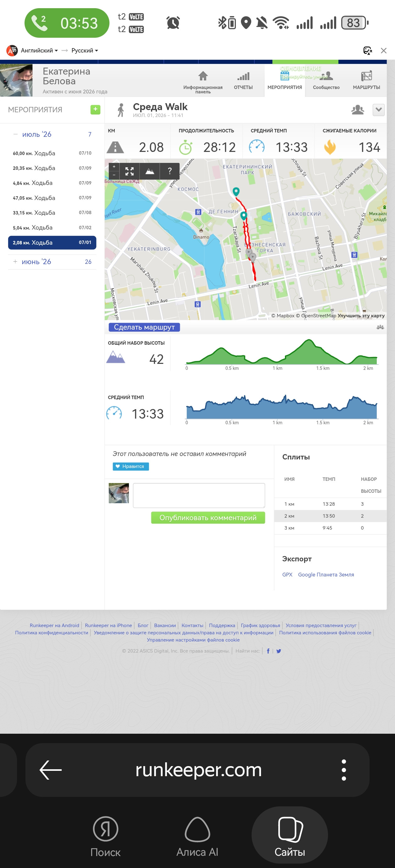The width and height of the screenshot is (395, 868).
Task: Select the 20,35 км Ходьба activity
Action: click(x=52, y=168)
